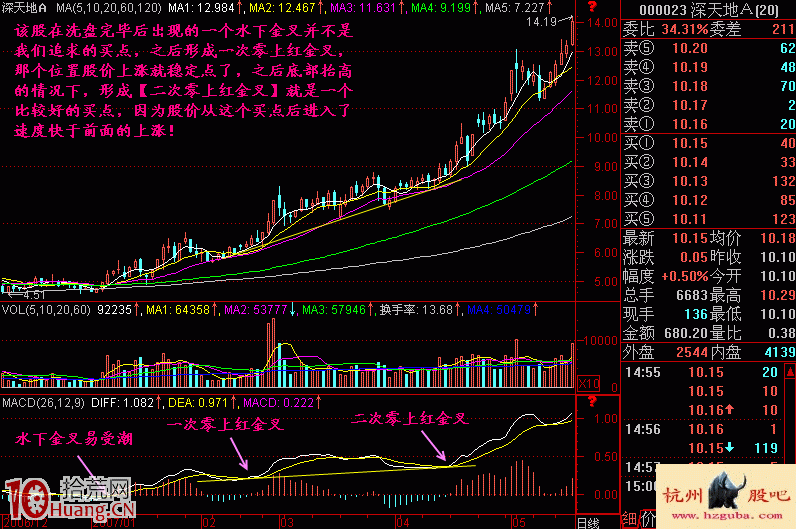This screenshot has width=796, height=529.
Task: Click the MA(5,10,20,60,120) indicator parameters label
Action: click(x=109, y=8)
